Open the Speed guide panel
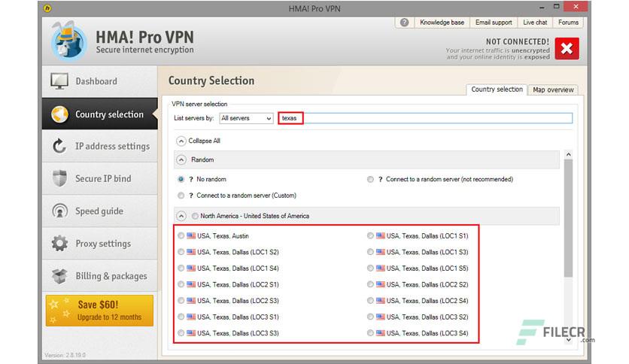 click(x=99, y=211)
